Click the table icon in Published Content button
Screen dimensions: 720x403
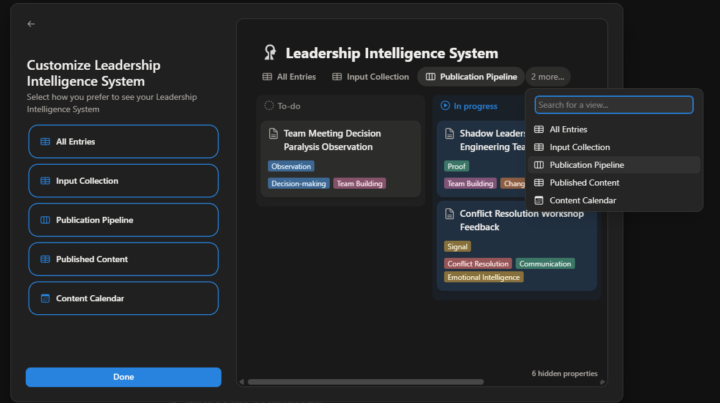click(45, 259)
